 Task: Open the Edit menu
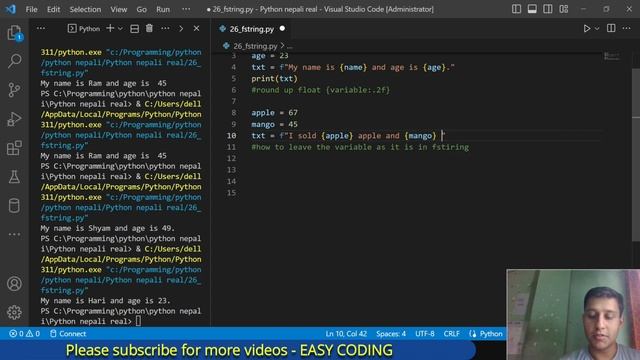pyautogui.click(x=53, y=9)
